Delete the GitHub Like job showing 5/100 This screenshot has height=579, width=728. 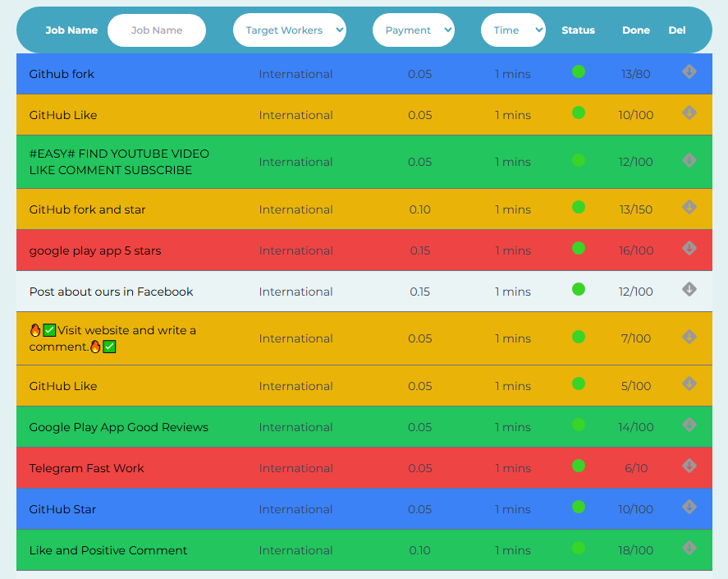point(689,384)
